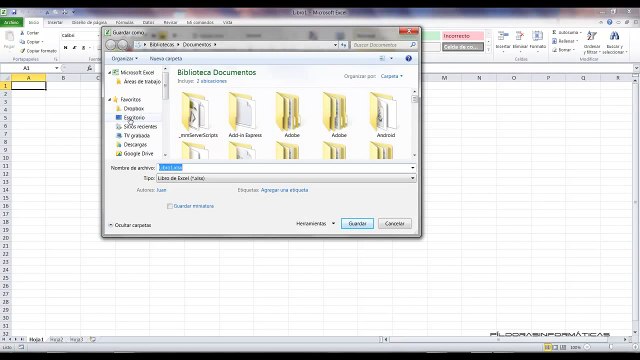Collapse the Microsoft Excel tree node

click(x=109, y=73)
